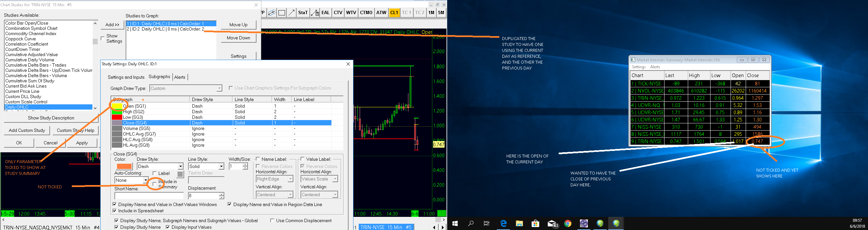Click the highlighted CL1 toolbar button

[x=394, y=13]
